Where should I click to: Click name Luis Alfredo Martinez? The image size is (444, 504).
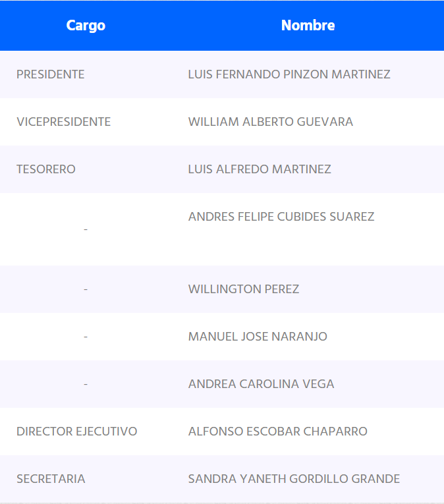point(260,169)
